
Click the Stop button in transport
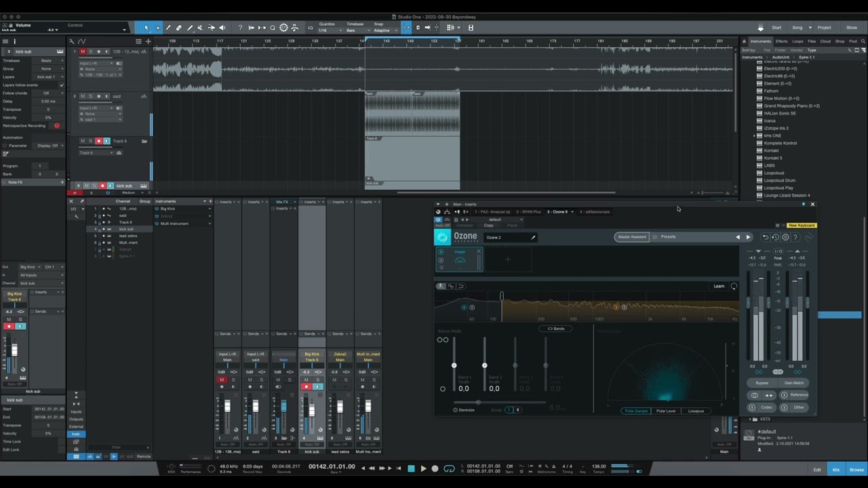tap(411, 468)
